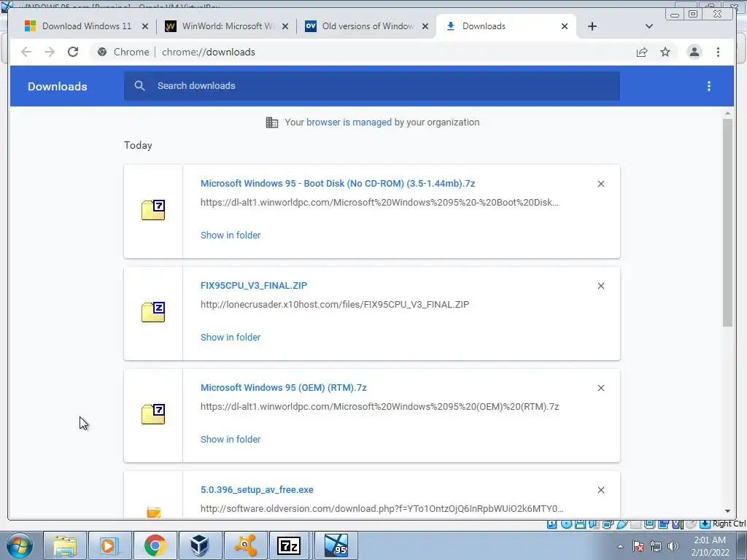Reload the downloads page
This screenshot has height=560, width=747.
coord(73,52)
